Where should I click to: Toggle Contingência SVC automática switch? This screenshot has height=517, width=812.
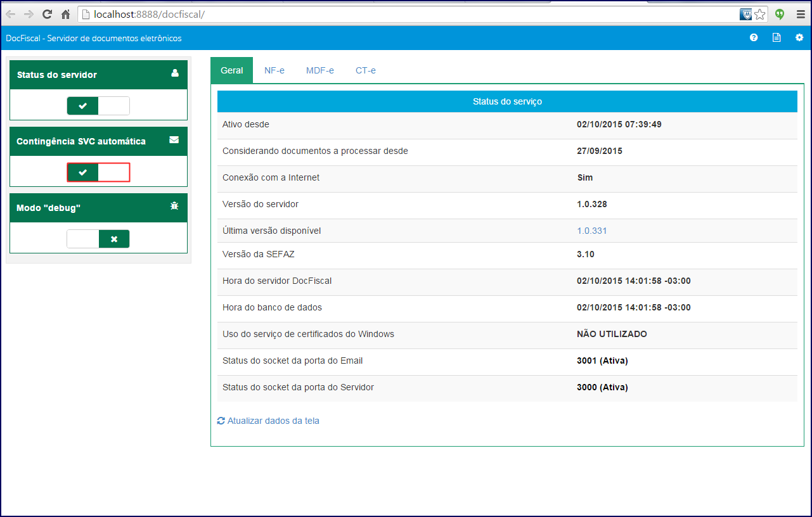coord(98,172)
